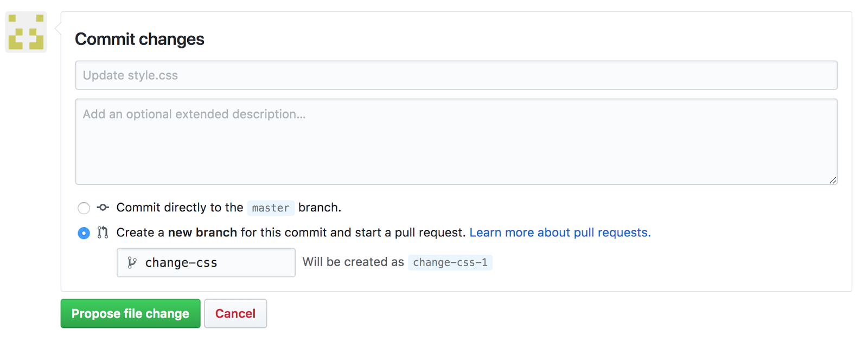Open Learn more about pull requests link
The height and width of the screenshot is (342, 868).
point(559,233)
